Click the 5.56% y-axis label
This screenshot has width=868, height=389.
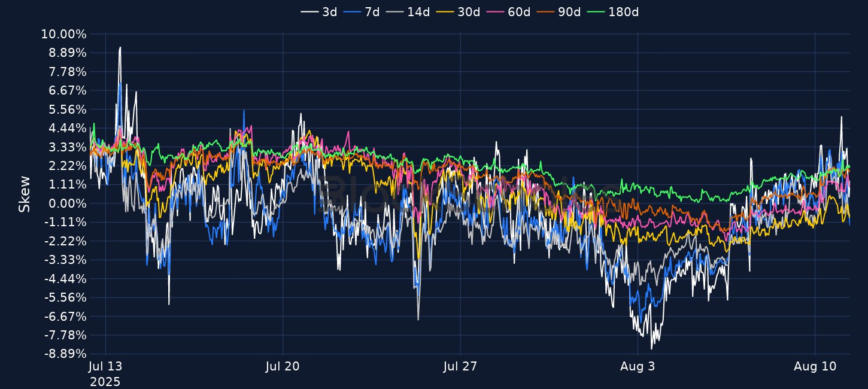pos(67,110)
